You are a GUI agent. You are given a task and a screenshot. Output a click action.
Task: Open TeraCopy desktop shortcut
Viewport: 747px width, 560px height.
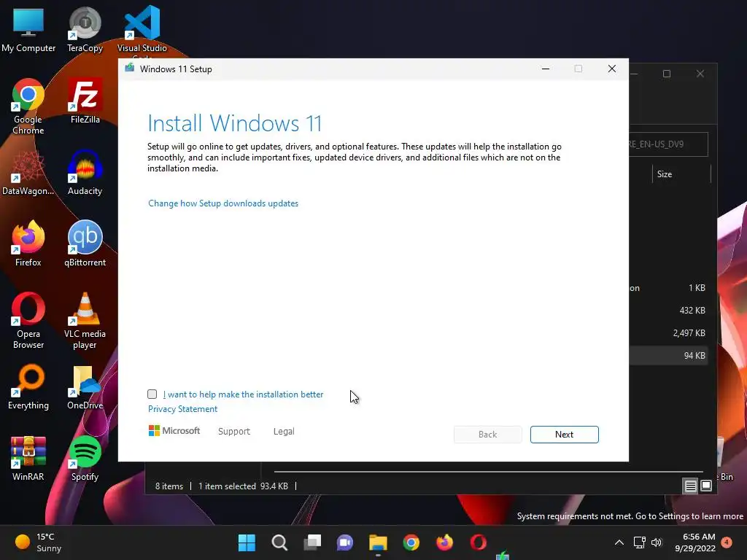pyautogui.click(x=85, y=30)
